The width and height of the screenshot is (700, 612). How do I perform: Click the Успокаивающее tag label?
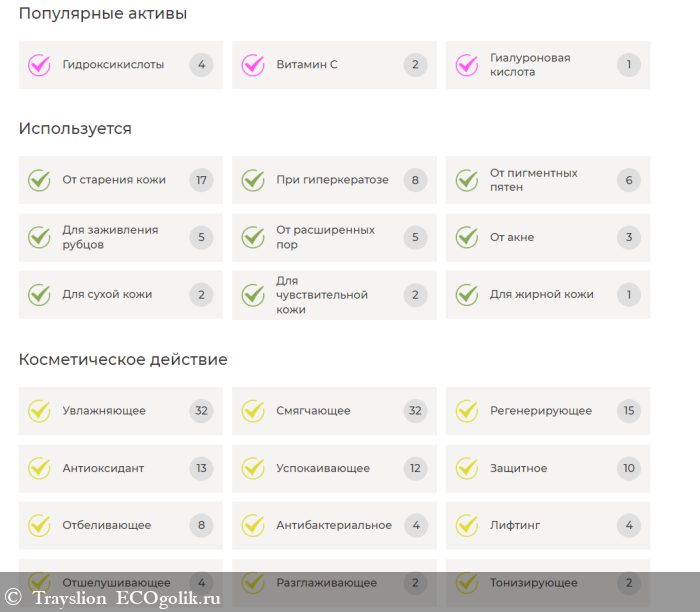pyautogui.click(x=323, y=468)
